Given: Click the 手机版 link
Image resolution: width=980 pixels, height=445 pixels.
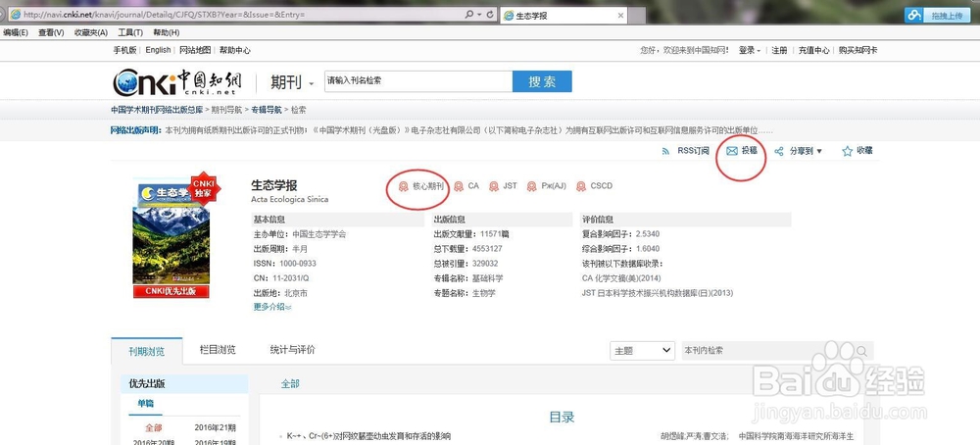Looking at the screenshot, I should [124, 50].
